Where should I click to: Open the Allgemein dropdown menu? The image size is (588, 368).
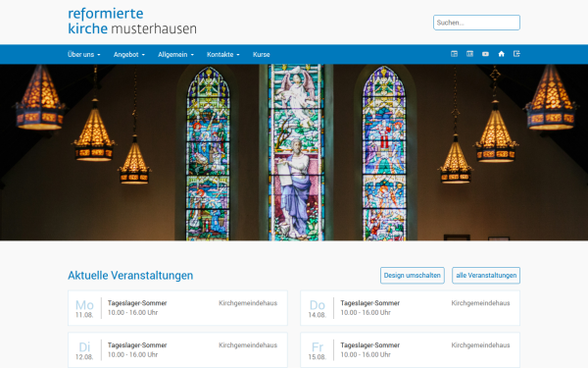pyautogui.click(x=175, y=54)
